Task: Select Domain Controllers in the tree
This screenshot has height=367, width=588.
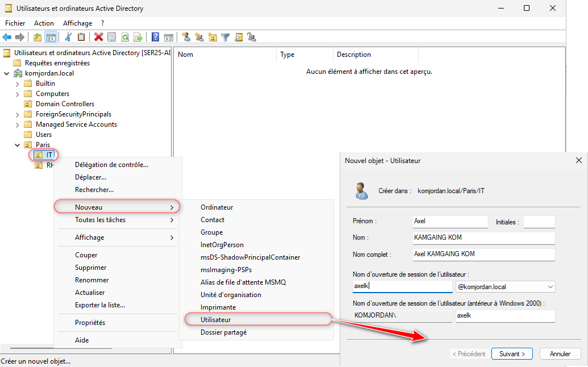Action: 65,104
